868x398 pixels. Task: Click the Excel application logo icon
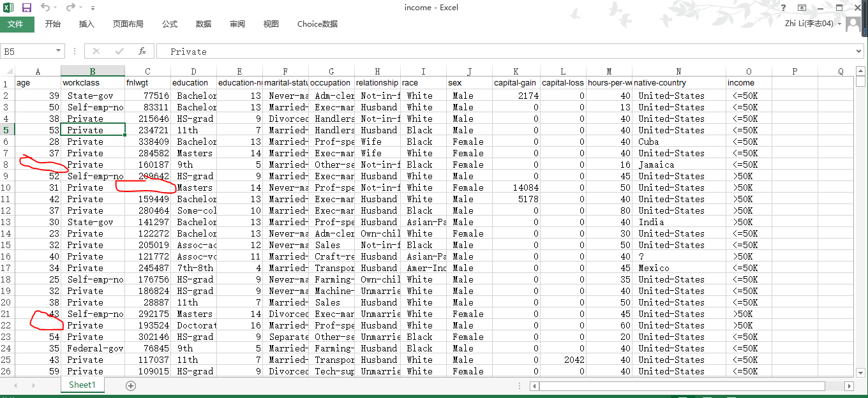tap(9, 8)
